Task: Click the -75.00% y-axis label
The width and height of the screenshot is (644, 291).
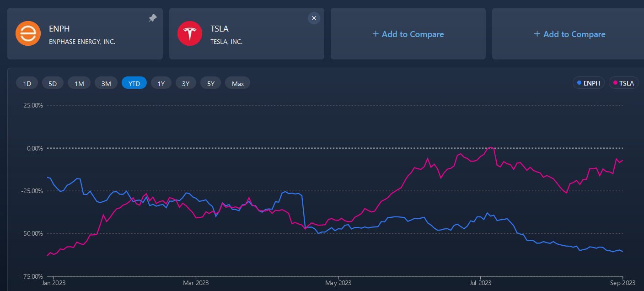Action: 32,276
